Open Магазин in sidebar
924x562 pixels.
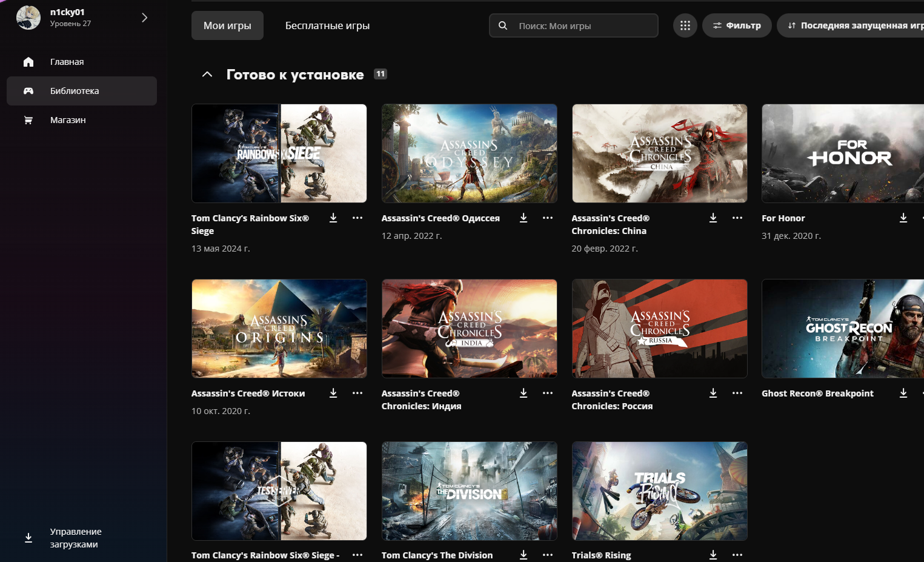point(82,120)
